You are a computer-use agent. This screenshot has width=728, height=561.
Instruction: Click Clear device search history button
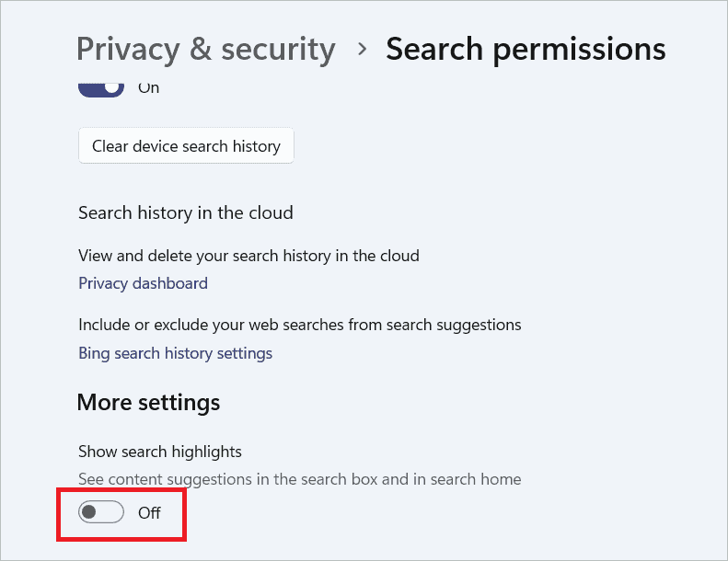coord(186,146)
